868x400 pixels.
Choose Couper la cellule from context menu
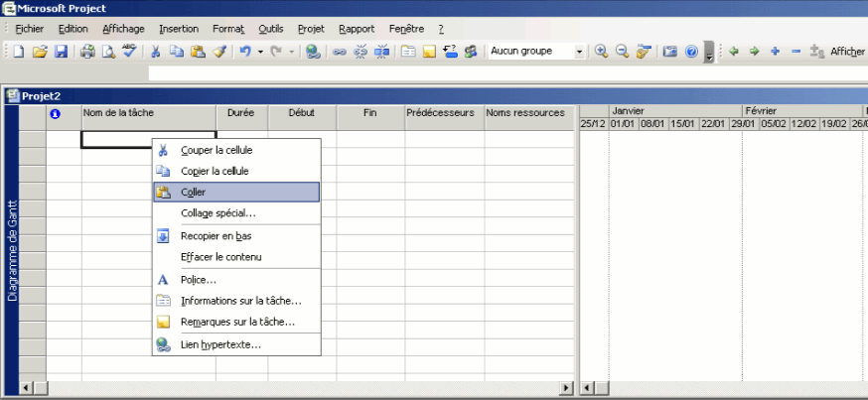pos(236,150)
